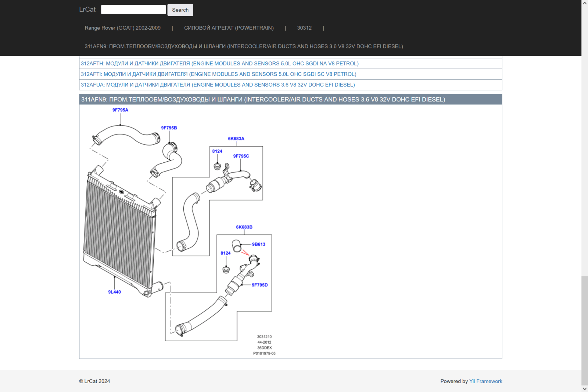Click diagram reference P0161979-05
Screen dimensions: 588x392
[264, 353]
